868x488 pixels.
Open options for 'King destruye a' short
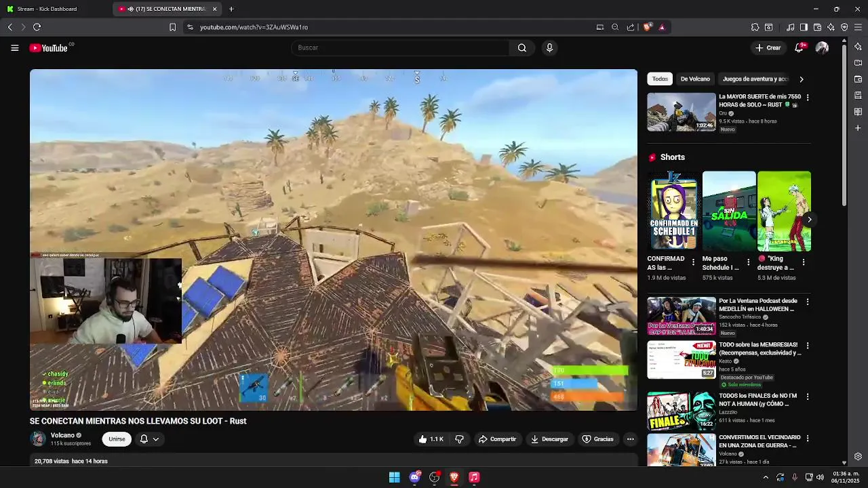point(804,262)
